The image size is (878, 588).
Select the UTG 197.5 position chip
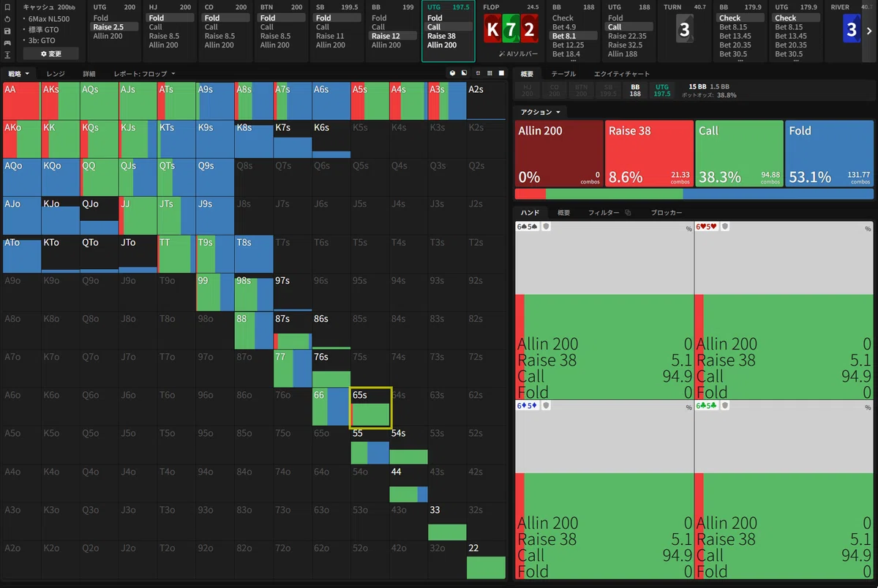click(661, 90)
